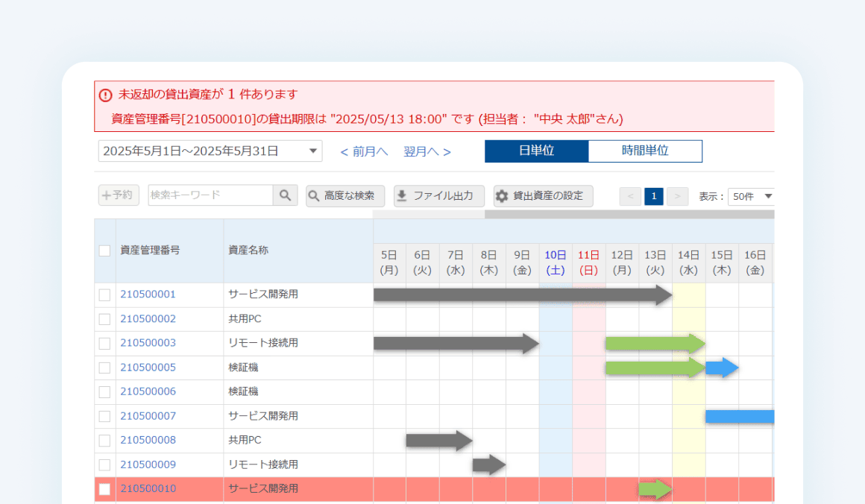Check the box for asset 210500009
The width and height of the screenshot is (865, 504).
pos(104,464)
